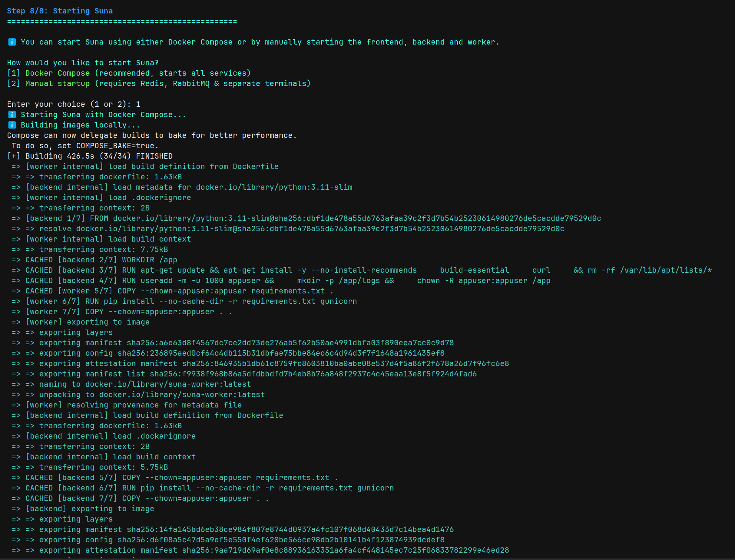Click 'unpacking to docker.io/library/suna-worker:latest' line
The height and width of the screenshot is (560, 735).
coord(138,394)
